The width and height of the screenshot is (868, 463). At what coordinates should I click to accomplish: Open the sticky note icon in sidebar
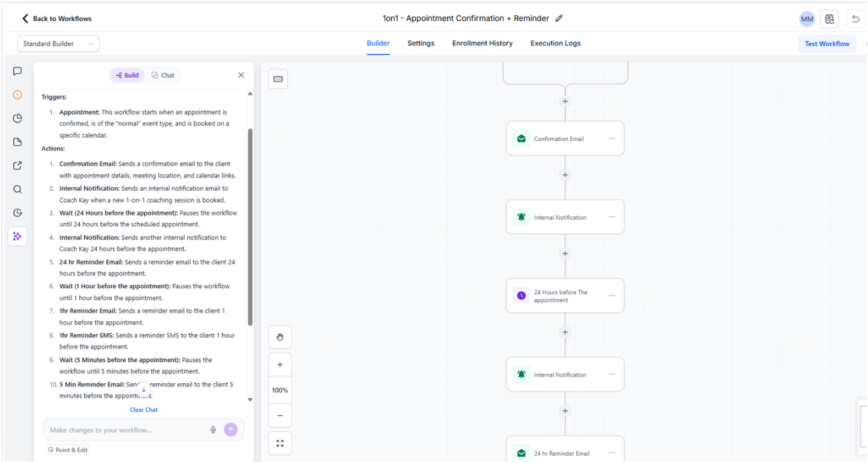[x=18, y=142]
